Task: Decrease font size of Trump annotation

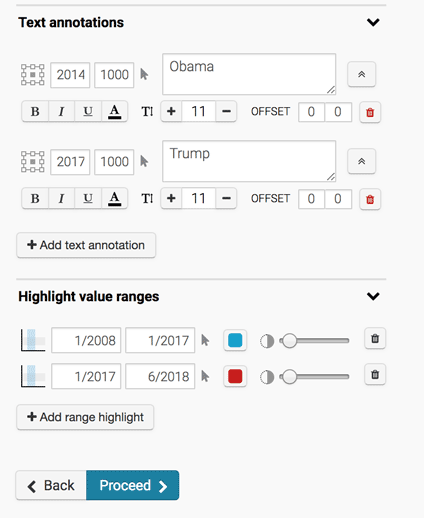Action: [x=226, y=199]
